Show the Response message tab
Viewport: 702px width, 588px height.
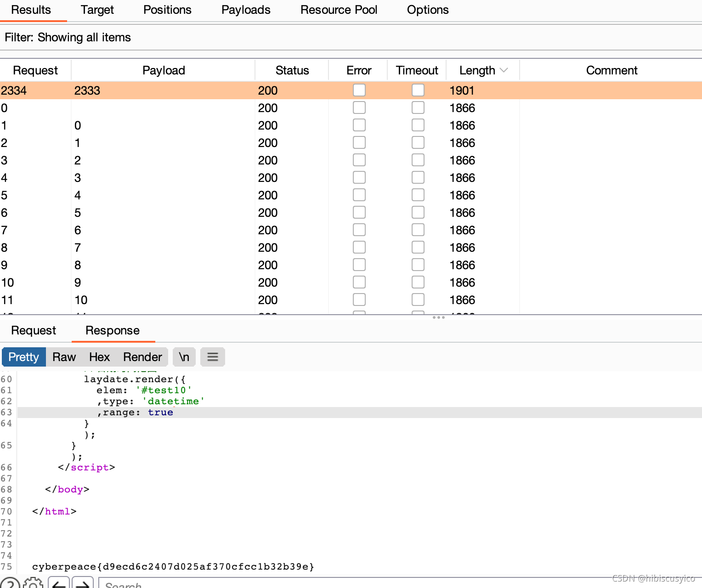pyautogui.click(x=113, y=330)
